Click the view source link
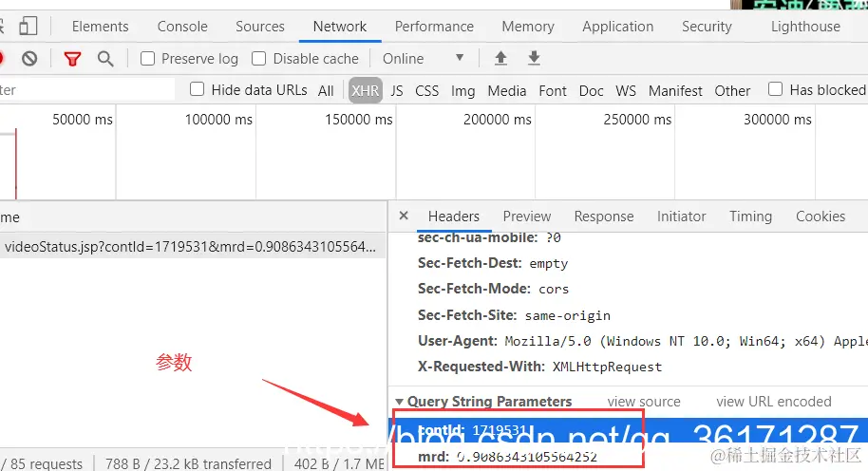The height and width of the screenshot is (471, 868). click(x=644, y=402)
